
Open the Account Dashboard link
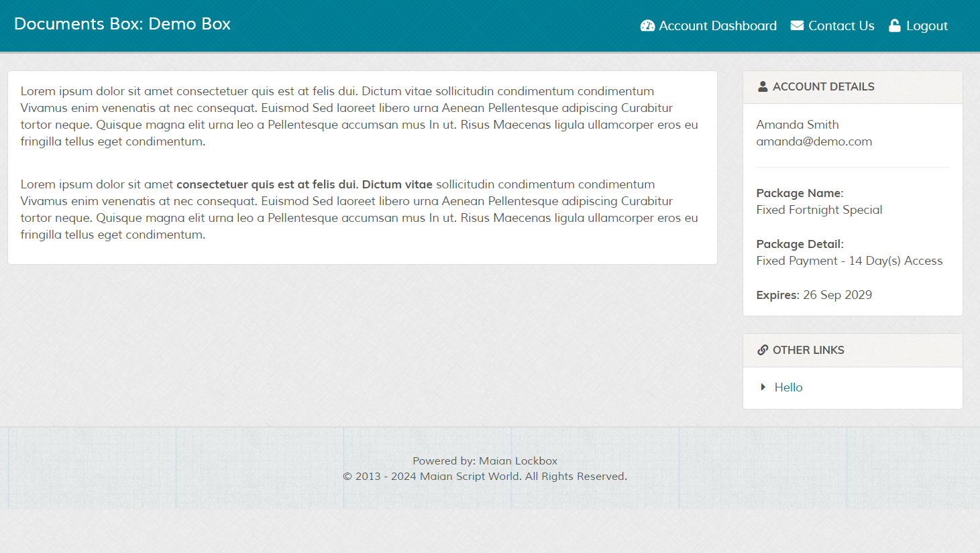click(x=717, y=26)
